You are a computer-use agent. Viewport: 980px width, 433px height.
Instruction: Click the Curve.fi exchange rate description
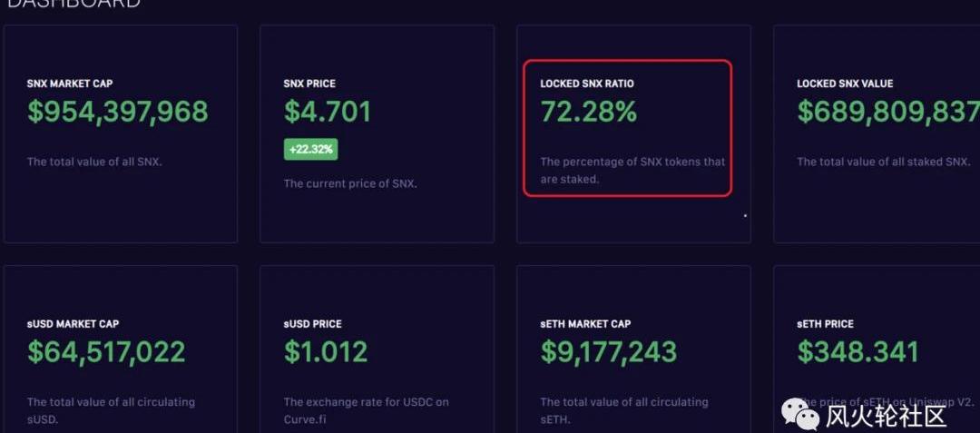coord(366,410)
